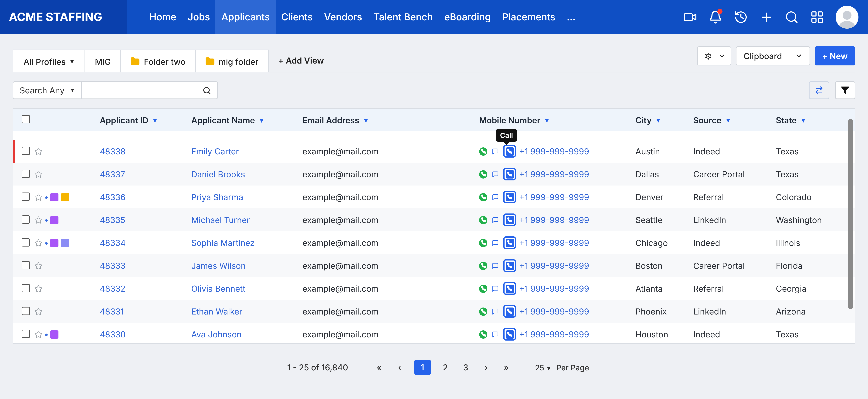Click + Add View
This screenshot has width=868, height=399.
coord(301,61)
